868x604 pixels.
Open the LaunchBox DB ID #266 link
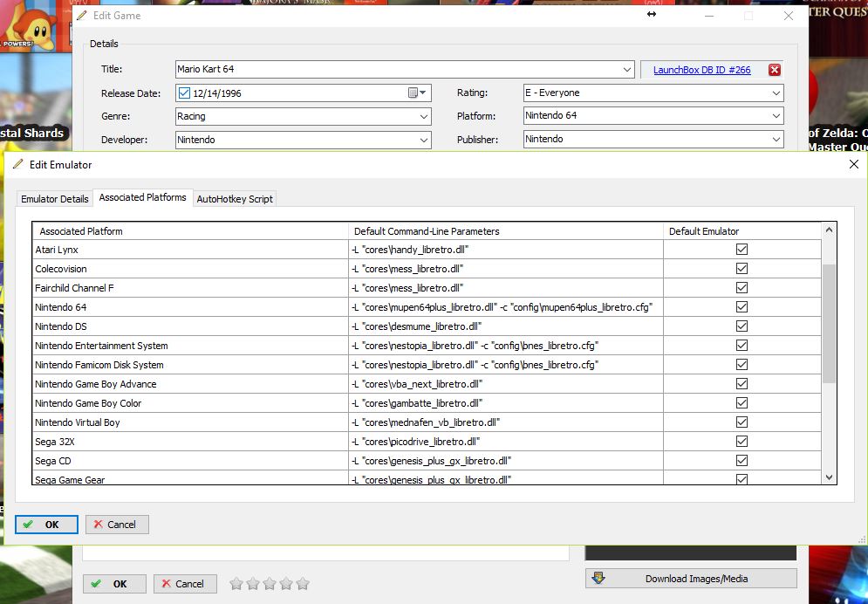point(702,70)
